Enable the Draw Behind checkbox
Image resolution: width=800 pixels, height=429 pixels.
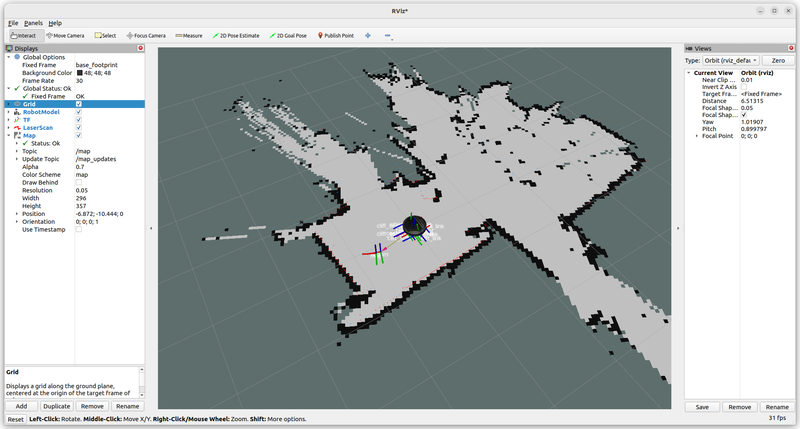tap(79, 182)
